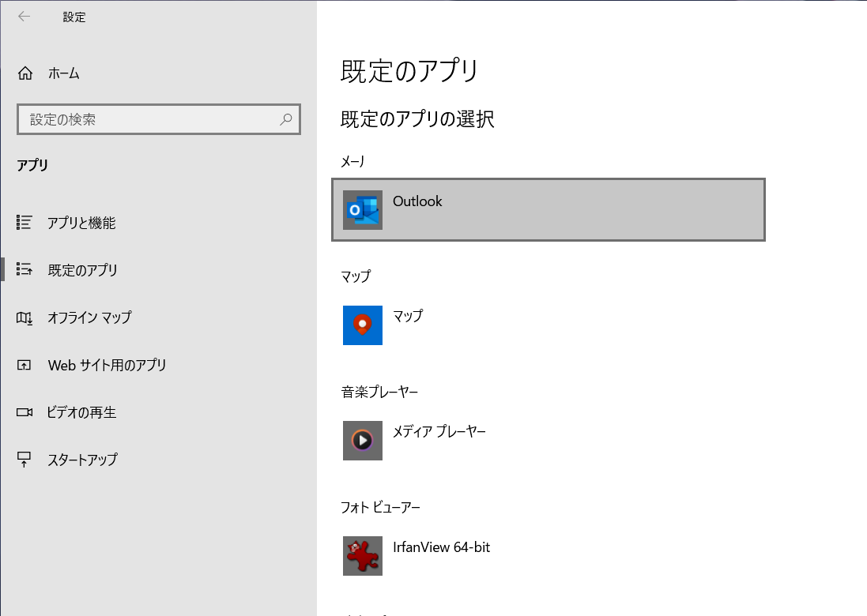Open the スタートアップ settings text link
The width and height of the screenshot is (867, 616).
(82, 460)
